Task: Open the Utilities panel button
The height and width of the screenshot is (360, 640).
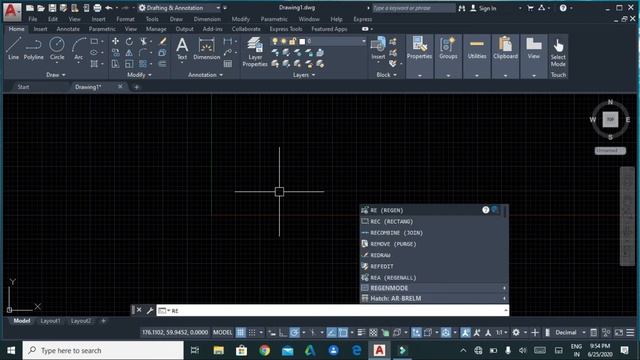Action: pos(477,56)
